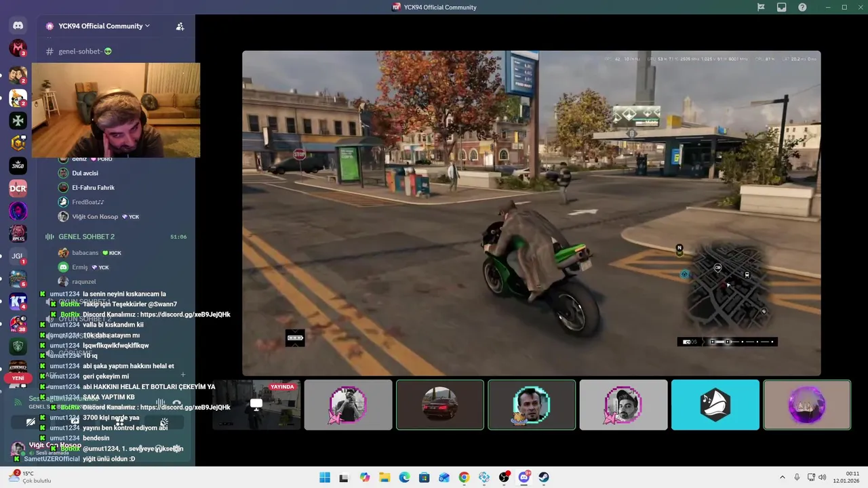This screenshot has width=868, height=488.
Task: Open the JGI server icon
Action: pyautogui.click(x=18, y=256)
